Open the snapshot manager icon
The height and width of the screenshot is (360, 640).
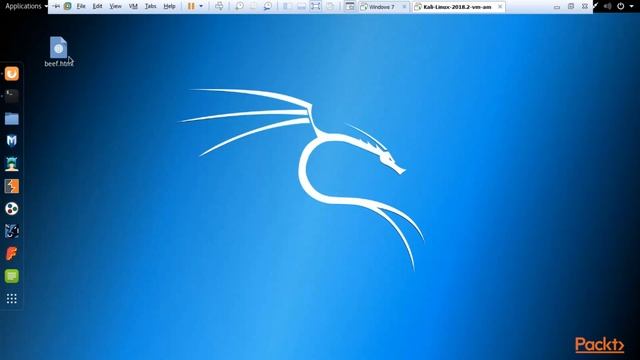point(268,6)
